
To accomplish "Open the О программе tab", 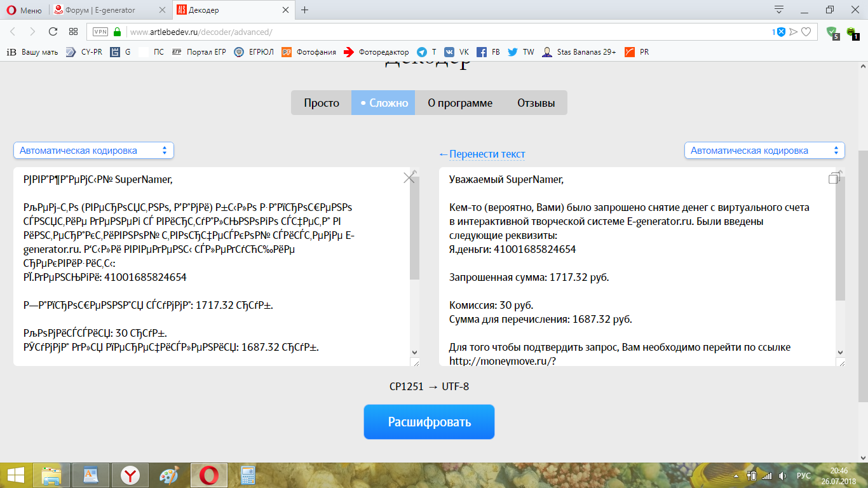I will (x=460, y=103).
